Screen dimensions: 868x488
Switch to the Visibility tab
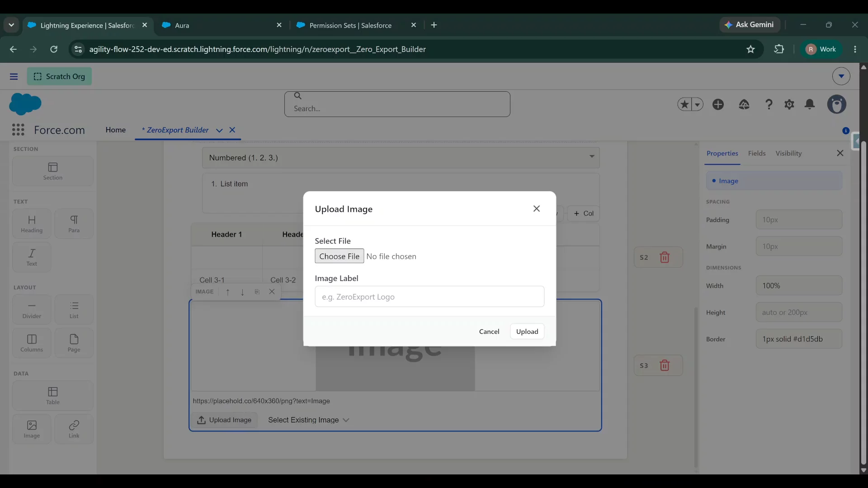coord(788,154)
